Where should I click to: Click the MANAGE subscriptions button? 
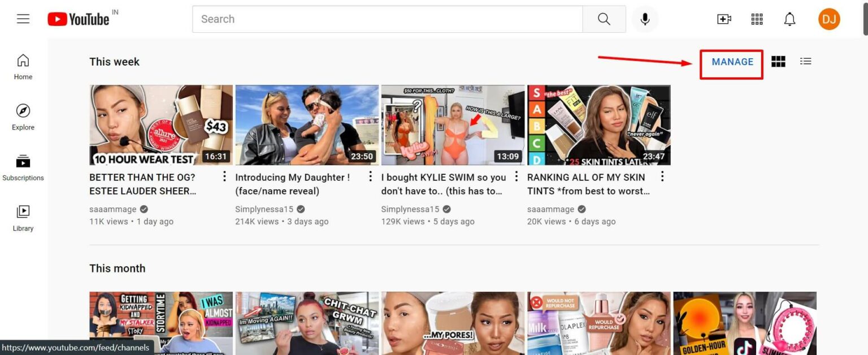(731, 62)
